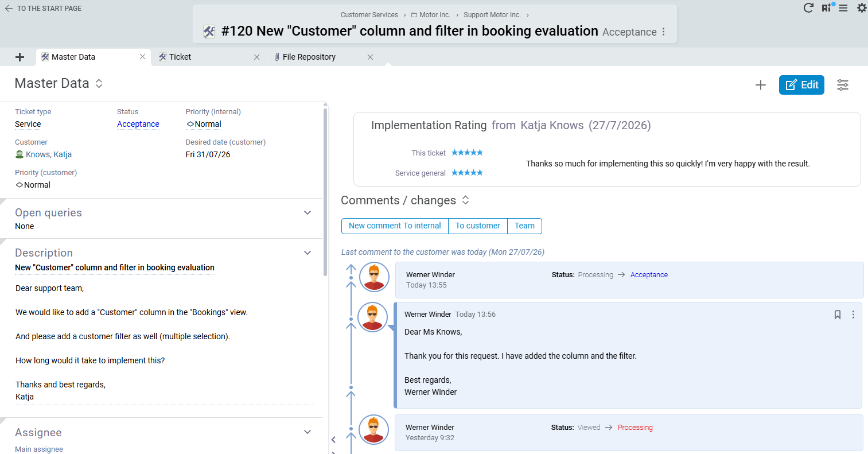Click Werner Winder avatar on Processing status entry

click(x=373, y=429)
